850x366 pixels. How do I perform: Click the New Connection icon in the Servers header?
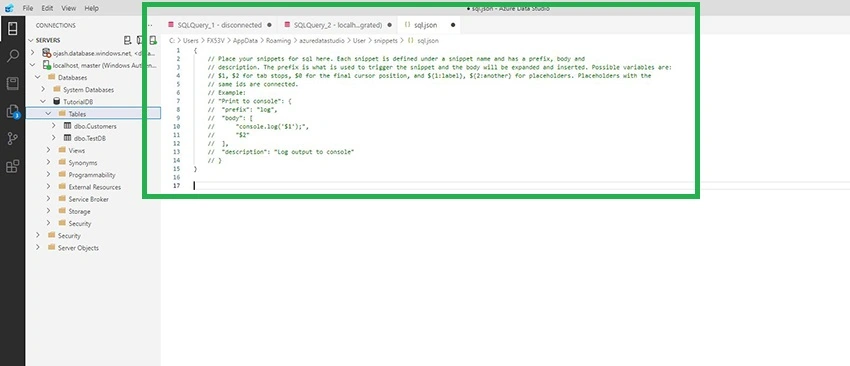pyautogui.click(x=128, y=40)
